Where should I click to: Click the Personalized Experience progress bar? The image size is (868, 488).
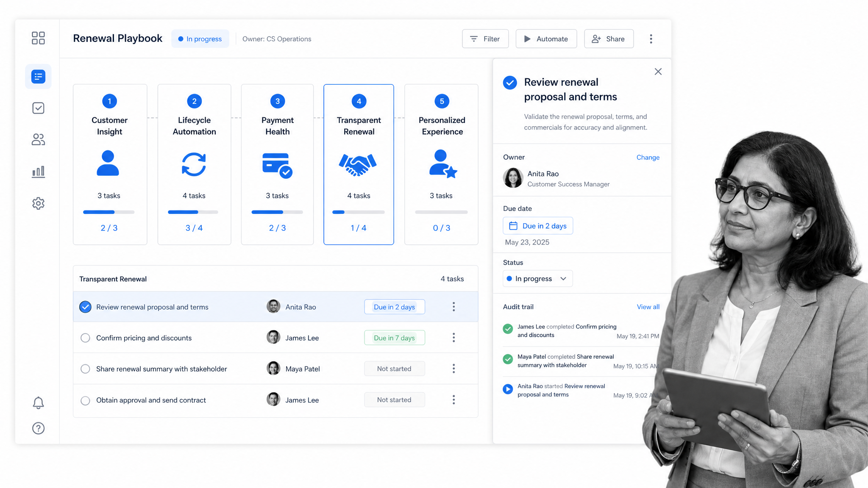(x=441, y=212)
